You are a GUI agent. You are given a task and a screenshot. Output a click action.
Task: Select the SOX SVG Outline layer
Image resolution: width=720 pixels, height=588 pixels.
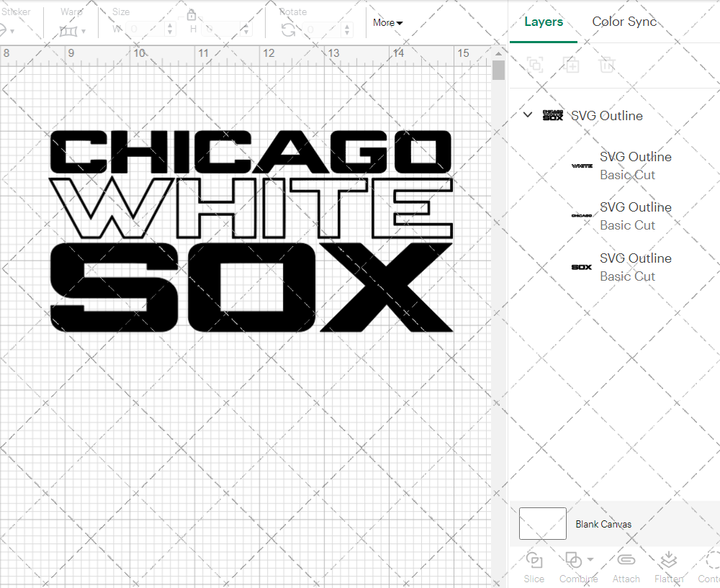[635, 267]
